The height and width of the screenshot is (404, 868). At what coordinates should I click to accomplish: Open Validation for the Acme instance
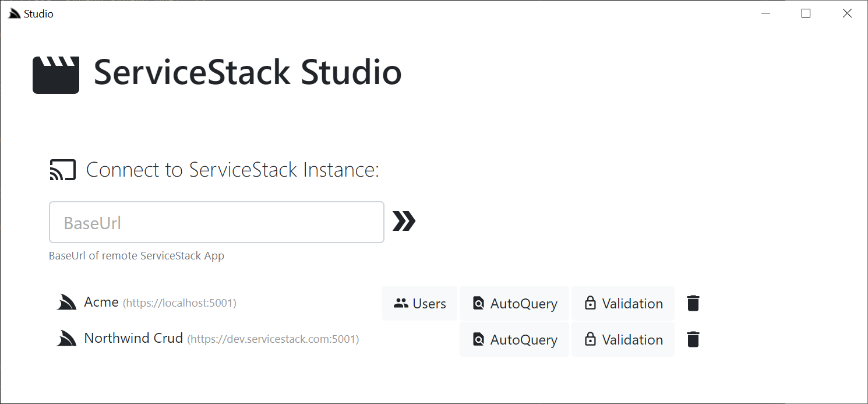(x=623, y=303)
